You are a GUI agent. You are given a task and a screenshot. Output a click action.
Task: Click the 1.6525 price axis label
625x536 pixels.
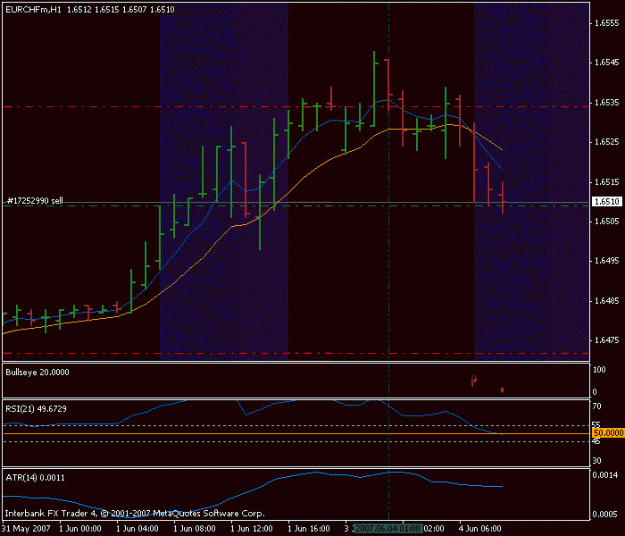tap(607, 142)
